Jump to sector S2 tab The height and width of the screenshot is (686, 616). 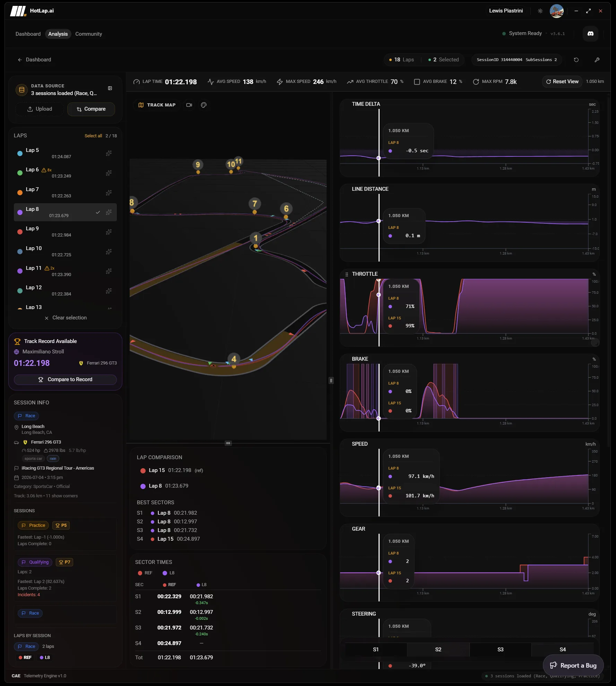click(438, 650)
